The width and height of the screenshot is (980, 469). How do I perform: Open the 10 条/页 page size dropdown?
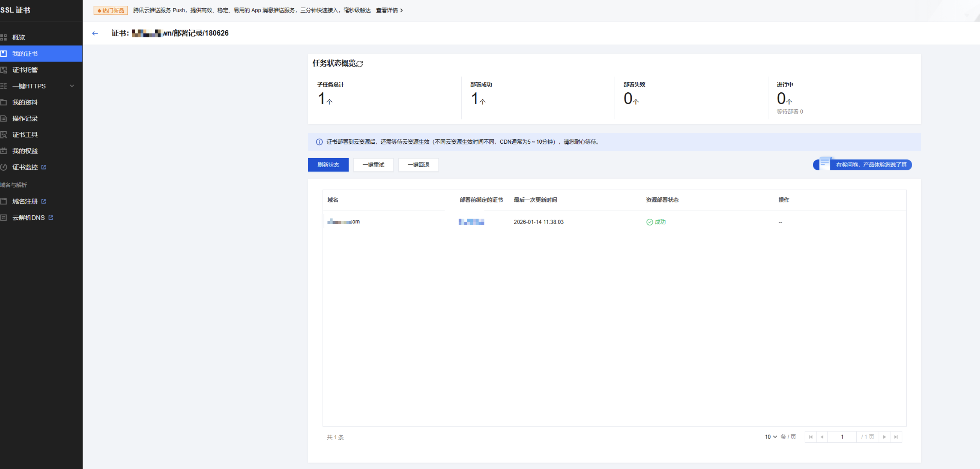coord(770,437)
